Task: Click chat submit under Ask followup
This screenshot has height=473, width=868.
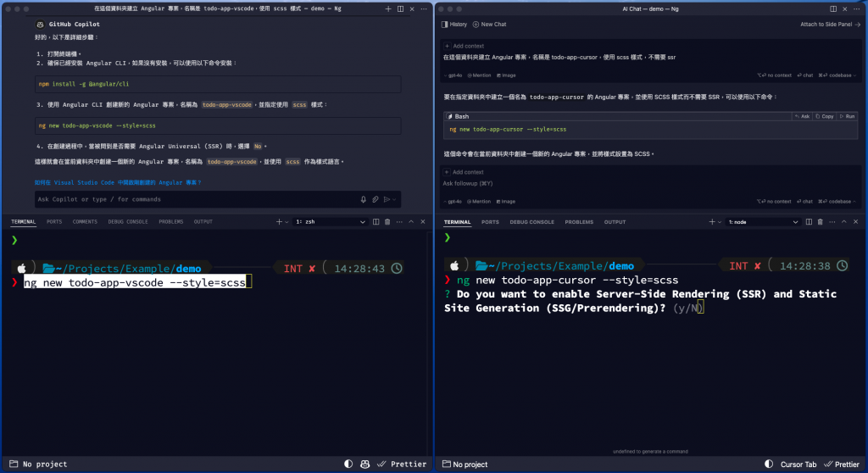Action: click(805, 202)
